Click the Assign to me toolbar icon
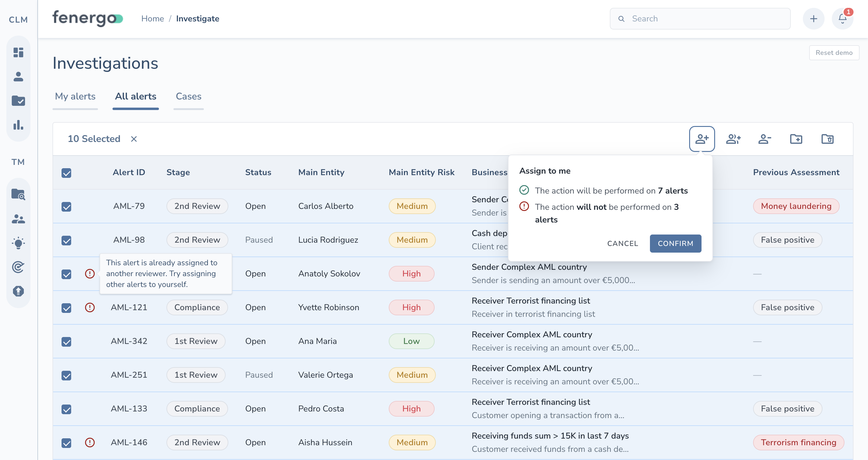Viewport: 868px width, 460px height. coord(702,139)
